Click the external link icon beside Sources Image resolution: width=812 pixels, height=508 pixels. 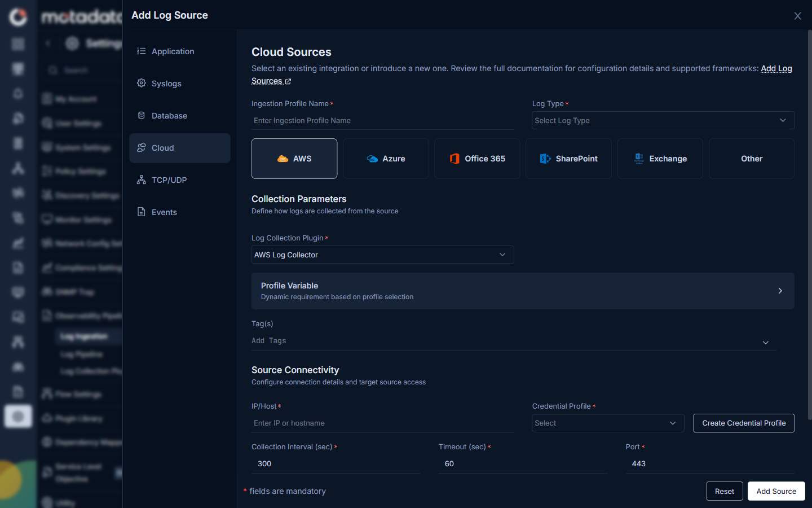[x=288, y=81]
